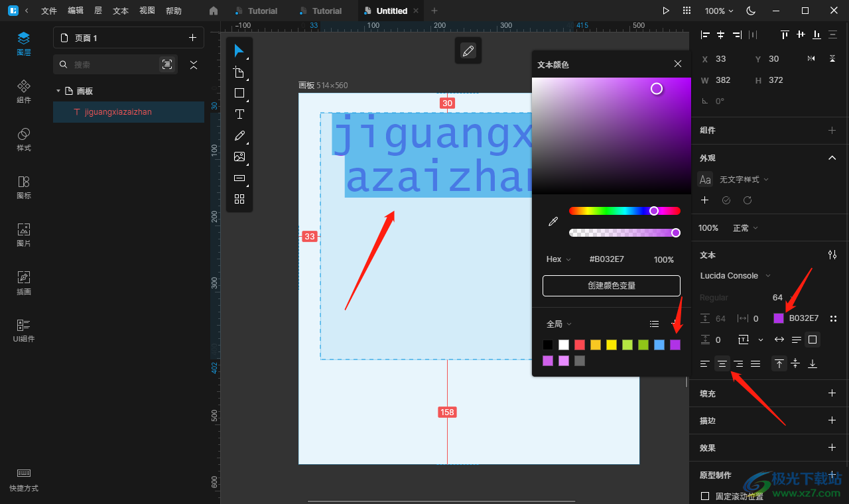Select the move/pointer tool
The image size is (849, 504).
coord(239,51)
